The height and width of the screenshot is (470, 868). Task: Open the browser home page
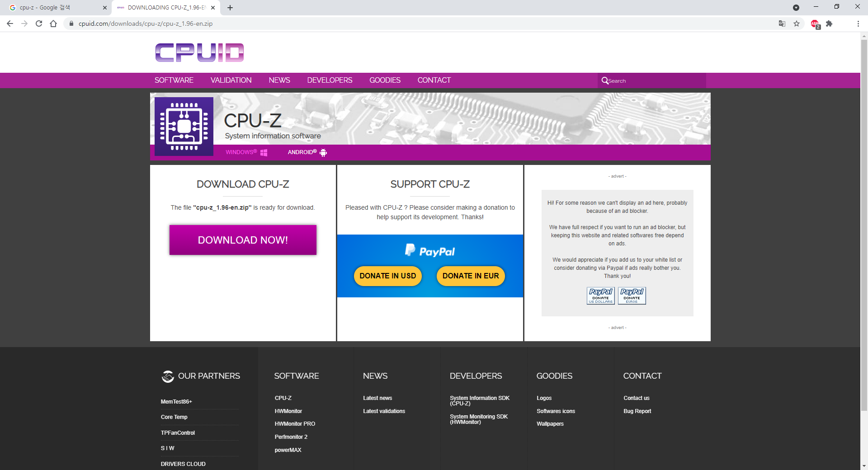pos(53,23)
